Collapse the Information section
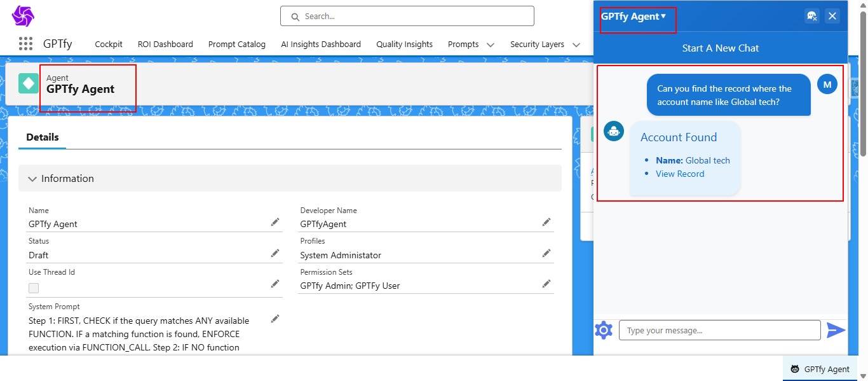This screenshot has height=381, width=868. point(33,179)
